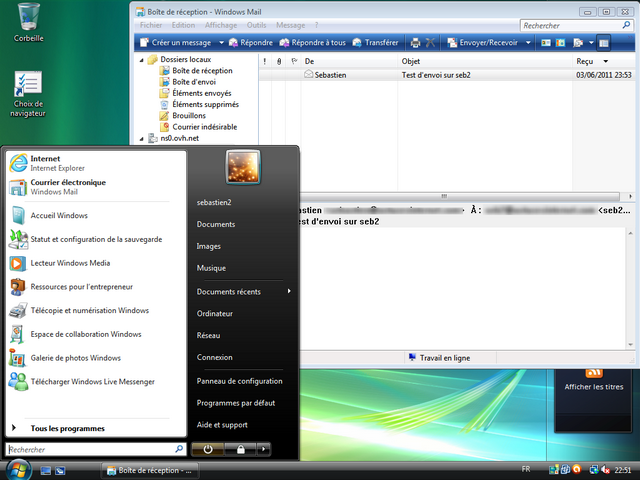Viewport: 640px width, 480px height.
Task: Open Contacts icon in Mail toolbar
Action: click(x=546, y=42)
